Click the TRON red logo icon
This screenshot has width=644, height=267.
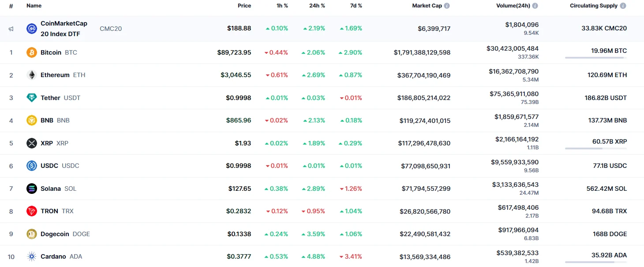coord(32,211)
